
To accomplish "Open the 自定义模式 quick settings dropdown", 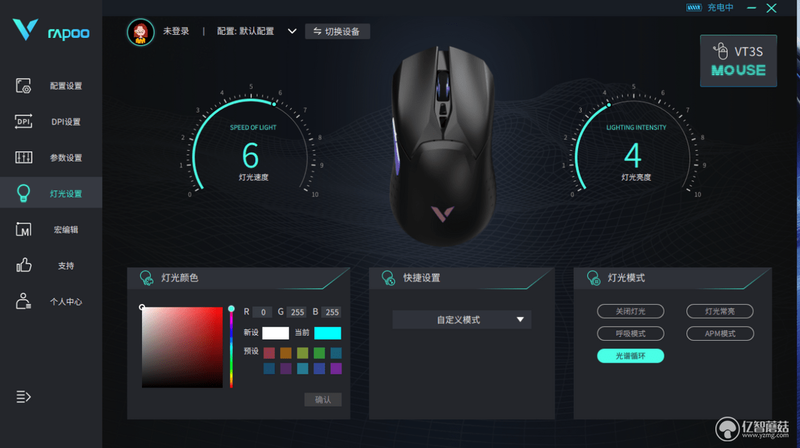I will (462, 320).
